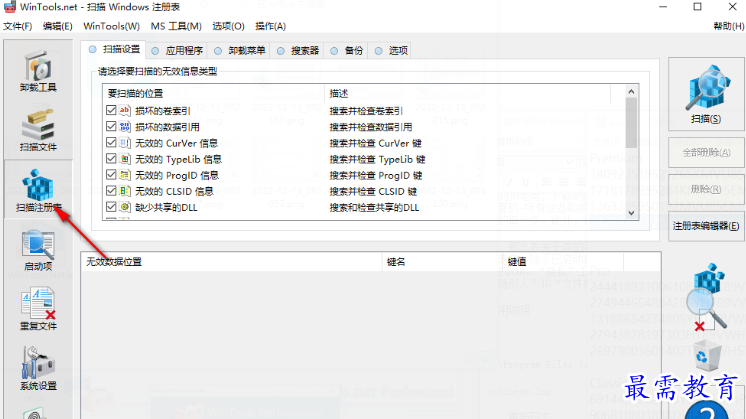
Task: Toggle 缺少共享的DLL checkbox
Action: [111, 207]
